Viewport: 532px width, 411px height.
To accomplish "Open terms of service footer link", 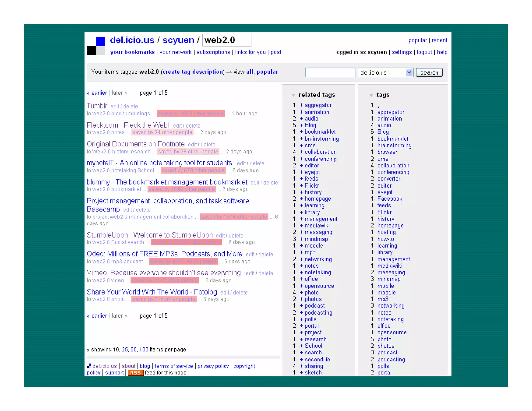I will tap(174, 366).
